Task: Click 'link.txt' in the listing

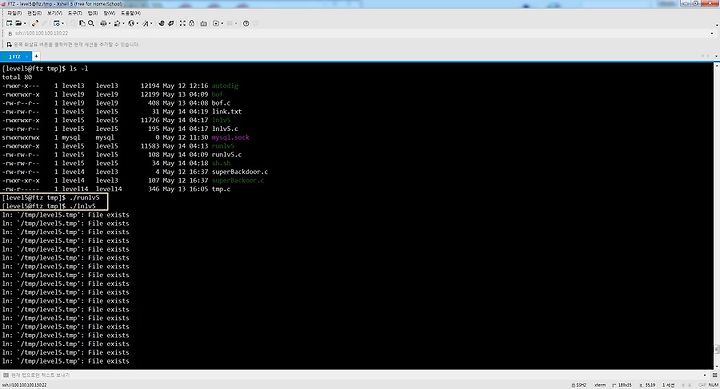Action: pyautogui.click(x=227, y=112)
